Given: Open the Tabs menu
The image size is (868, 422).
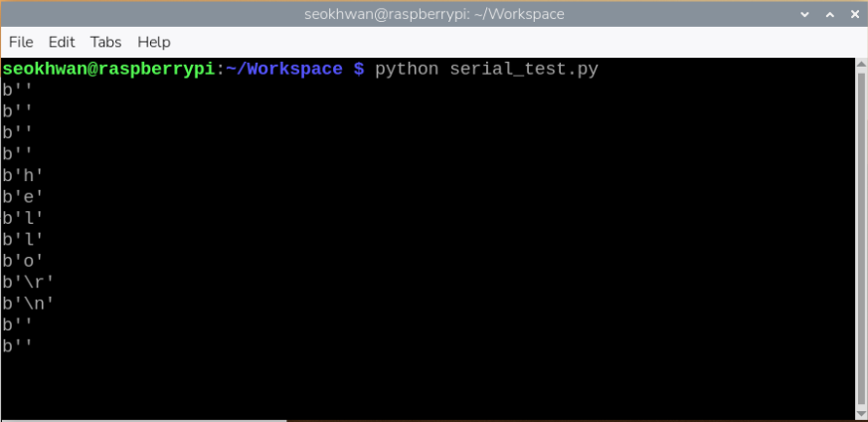Looking at the screenshot, I should click(x=105, y=42).
